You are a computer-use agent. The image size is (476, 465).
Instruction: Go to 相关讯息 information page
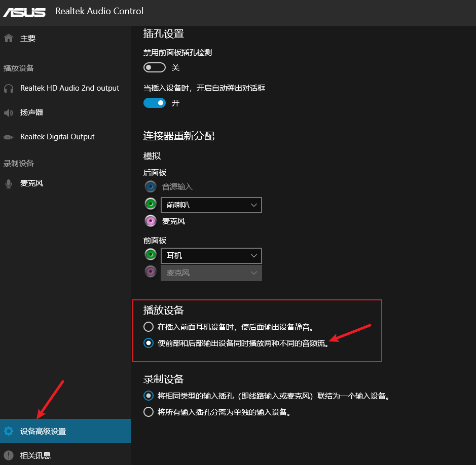(35, 455)
